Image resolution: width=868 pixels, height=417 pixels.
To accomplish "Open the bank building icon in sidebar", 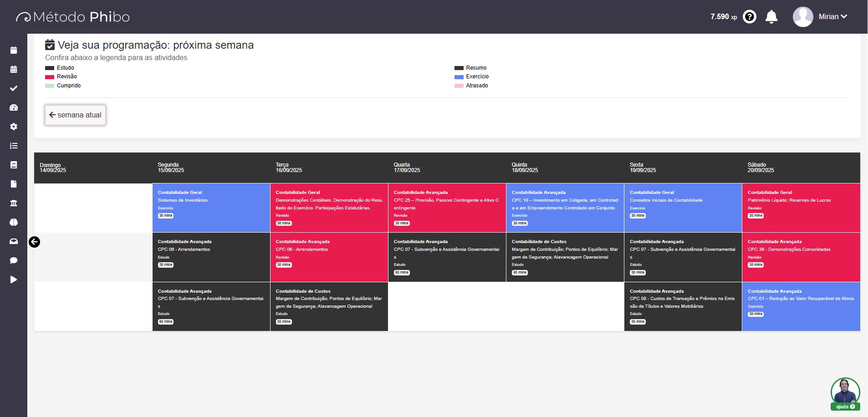I will click(14, 203).
